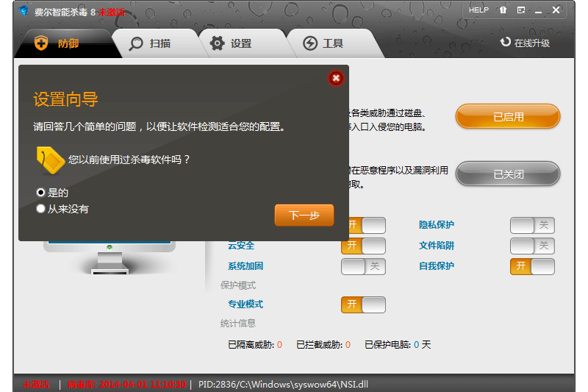Image resolution: width=588 pixels, height=392 pixels.
Task: Toggle the 隐私保护 switch
Action: coord(532,225)
